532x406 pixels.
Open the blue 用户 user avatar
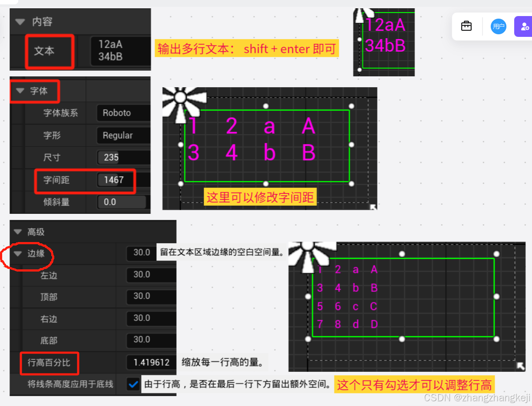point(499,26)
